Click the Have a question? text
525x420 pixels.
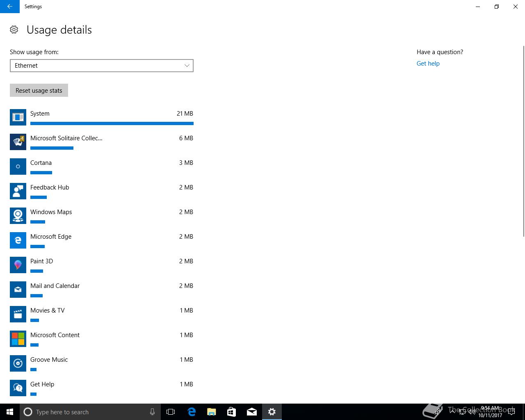click(x=440, y=52)
